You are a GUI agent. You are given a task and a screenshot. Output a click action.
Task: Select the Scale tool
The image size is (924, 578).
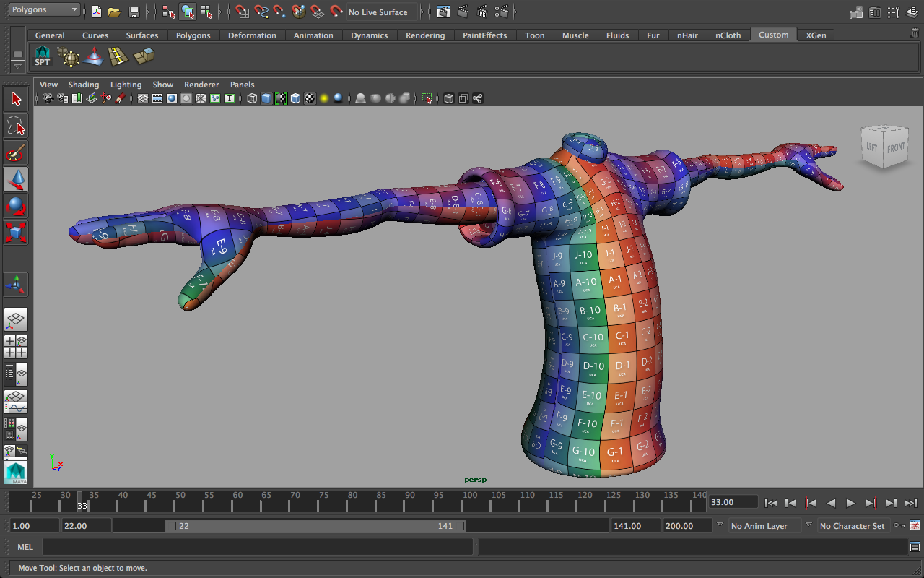pyautogui.click(x=16, y=232)
